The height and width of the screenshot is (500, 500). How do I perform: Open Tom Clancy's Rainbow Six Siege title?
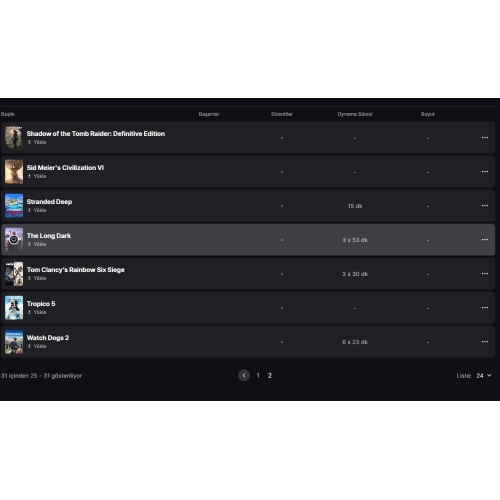tap(76, 270)
